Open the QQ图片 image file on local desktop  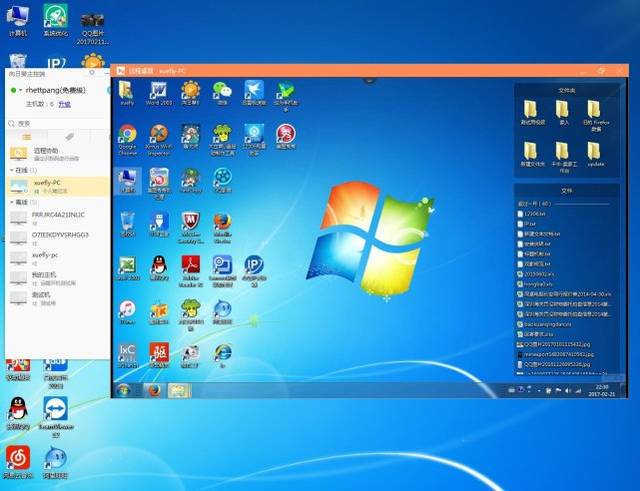[x=93, y=29]
